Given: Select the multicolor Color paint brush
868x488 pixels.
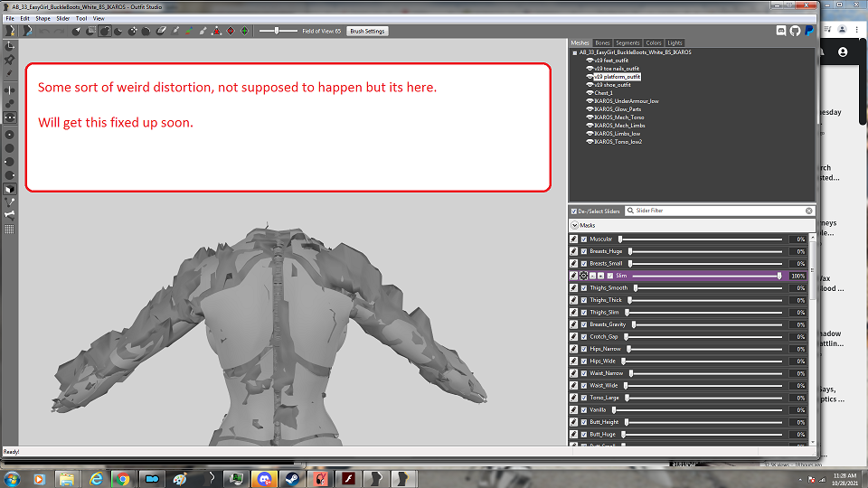Looking at the screenshot, I should click(x=189, y=31).
